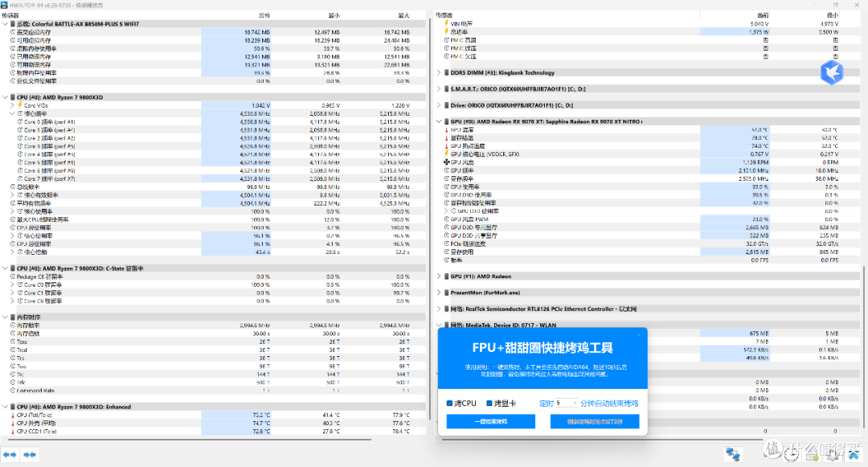This screenshot has height=467, width=868.
Task: Click the 传感器 column header in right pane
Action: click(444, 15)
